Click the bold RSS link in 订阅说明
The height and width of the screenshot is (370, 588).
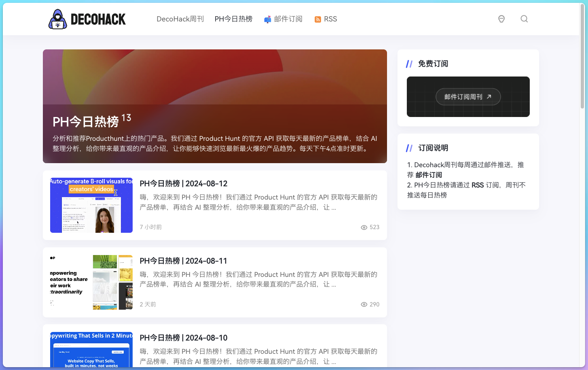click(x=478, y=185)
